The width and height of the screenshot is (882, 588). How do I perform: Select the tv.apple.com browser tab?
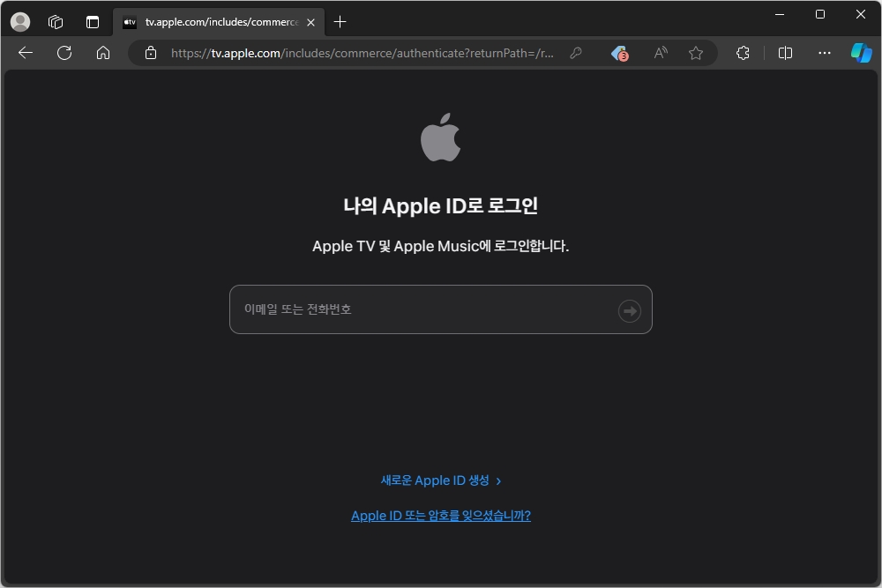point(220,22)
